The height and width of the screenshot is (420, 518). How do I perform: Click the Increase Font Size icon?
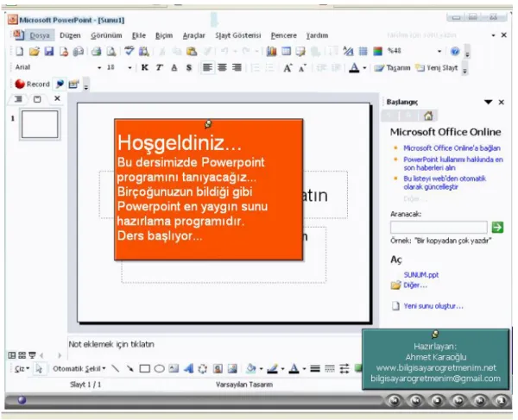(x=287, y=68)
